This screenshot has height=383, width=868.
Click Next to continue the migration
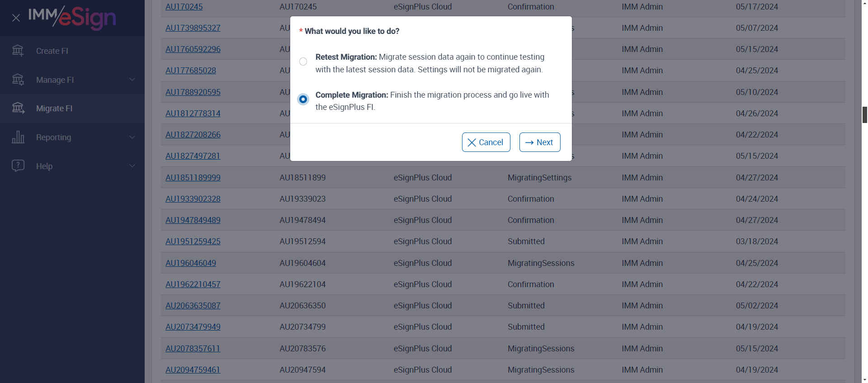point(539,142)
